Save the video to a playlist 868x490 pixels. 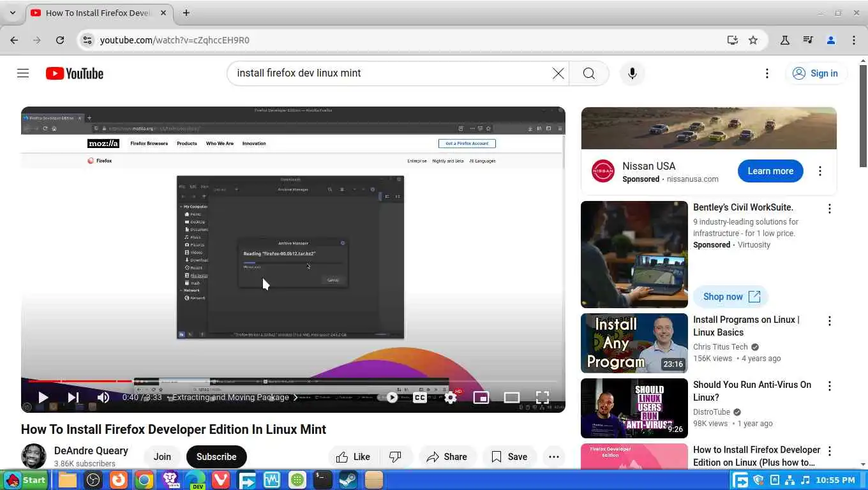509,457
